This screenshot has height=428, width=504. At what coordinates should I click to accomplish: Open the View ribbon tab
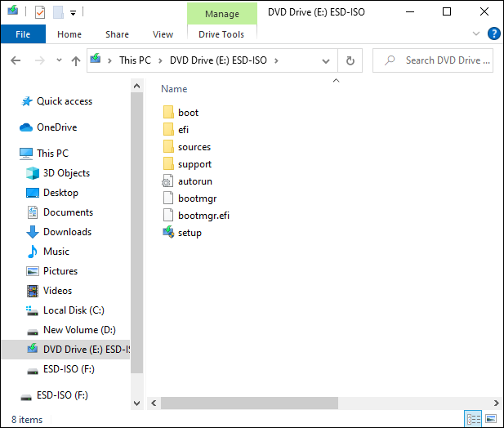pyautogui.click(x=163, y=34)
